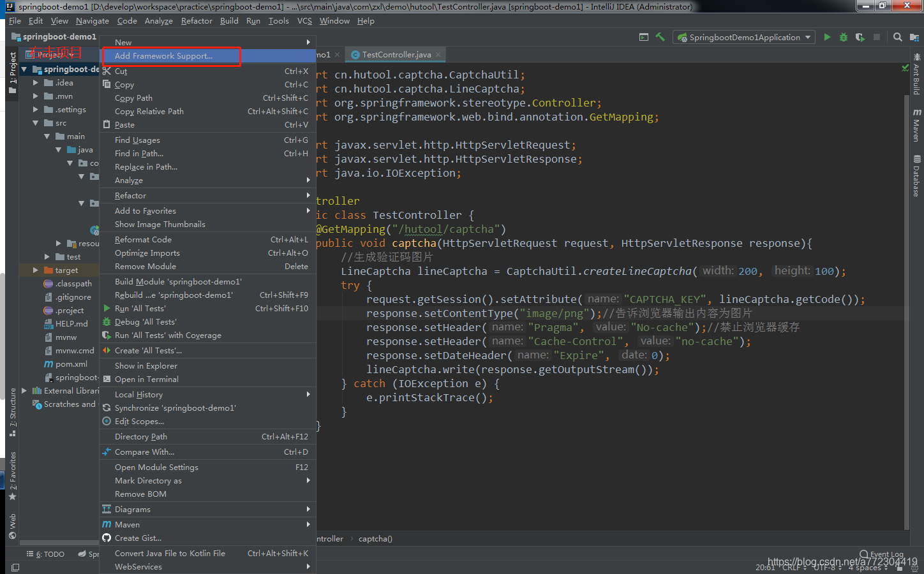Expand the Analyze submenu
The image size is (924, 574).
point(207,180)
